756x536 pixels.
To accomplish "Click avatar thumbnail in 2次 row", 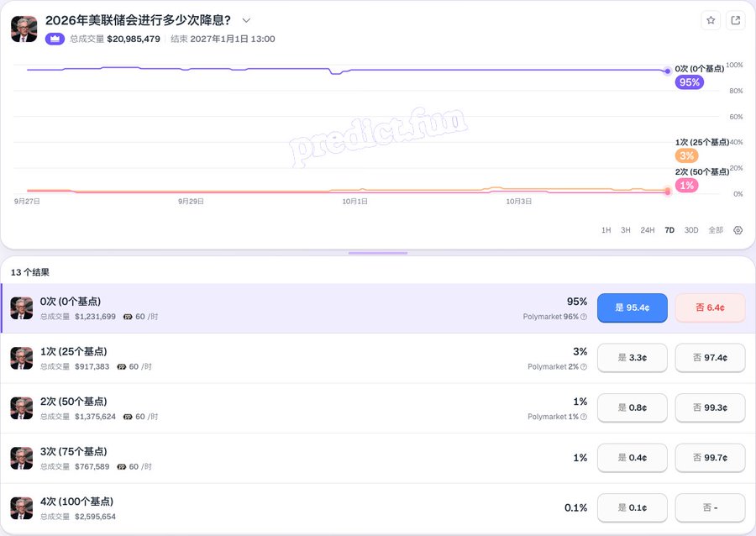I will coord(22,409).
